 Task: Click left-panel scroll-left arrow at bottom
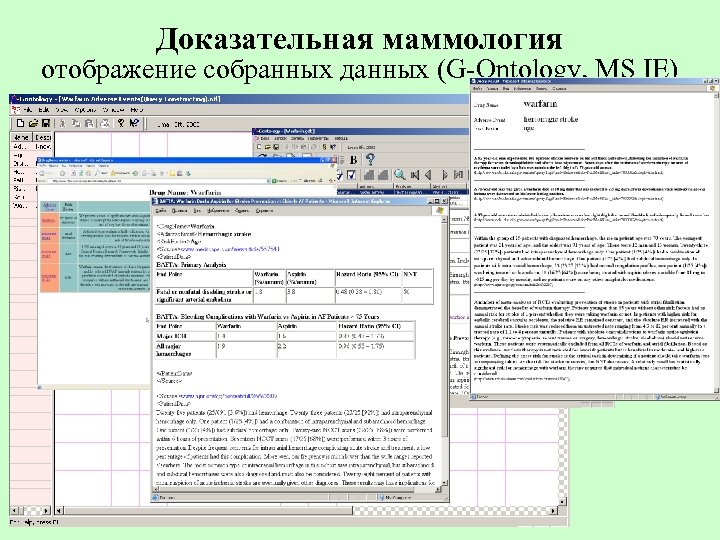14,511
